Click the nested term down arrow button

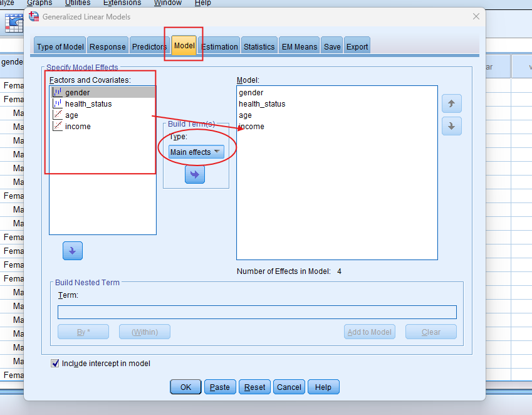(x=72, y=251)
